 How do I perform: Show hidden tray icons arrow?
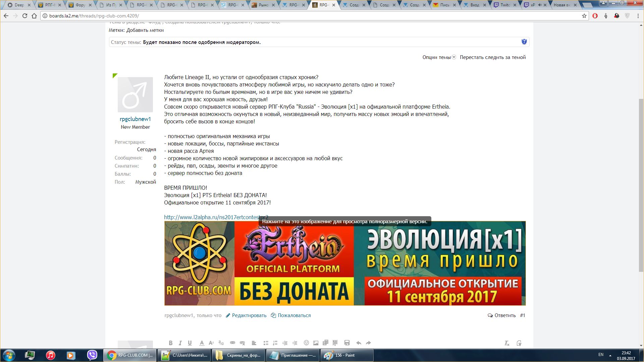tap(610, 355)
